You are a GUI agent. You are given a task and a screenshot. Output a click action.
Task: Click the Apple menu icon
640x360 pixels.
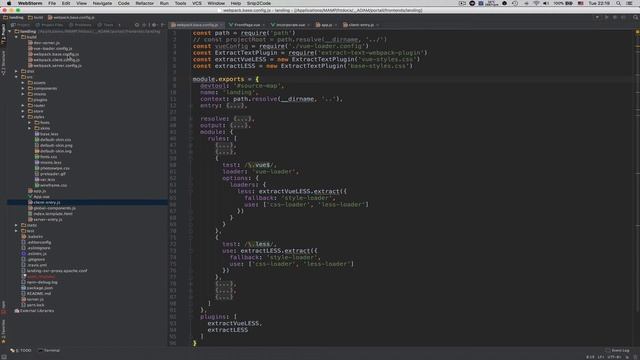[x=9, y=3]
